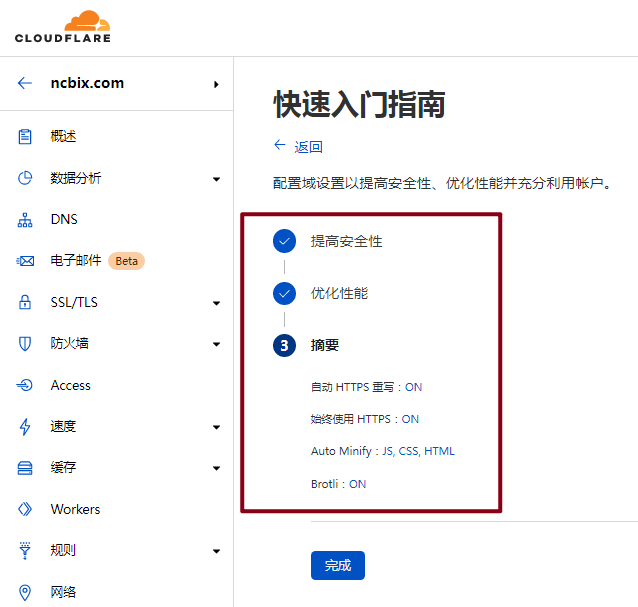The height and width of the screenshot is (607, 638).
Task: Click the Workers diamond brackets icon
Action: tap(25, 509)
